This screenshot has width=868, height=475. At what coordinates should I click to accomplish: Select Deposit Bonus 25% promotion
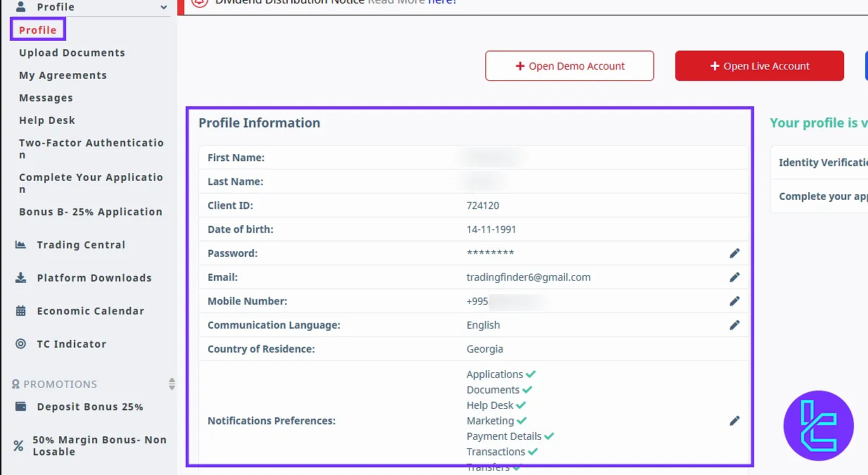pos(89,407)
